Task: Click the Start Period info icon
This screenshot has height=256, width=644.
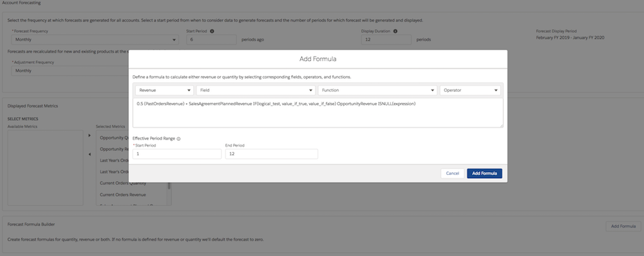Action: (212, 31)
